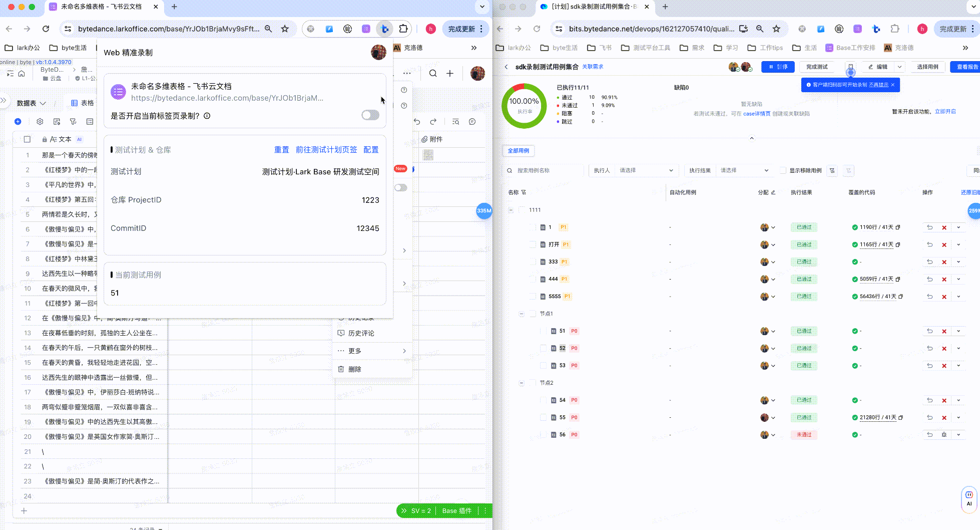Click filter icon beside 名称 column
Screen dimensions: 980x530
[524, 192]
